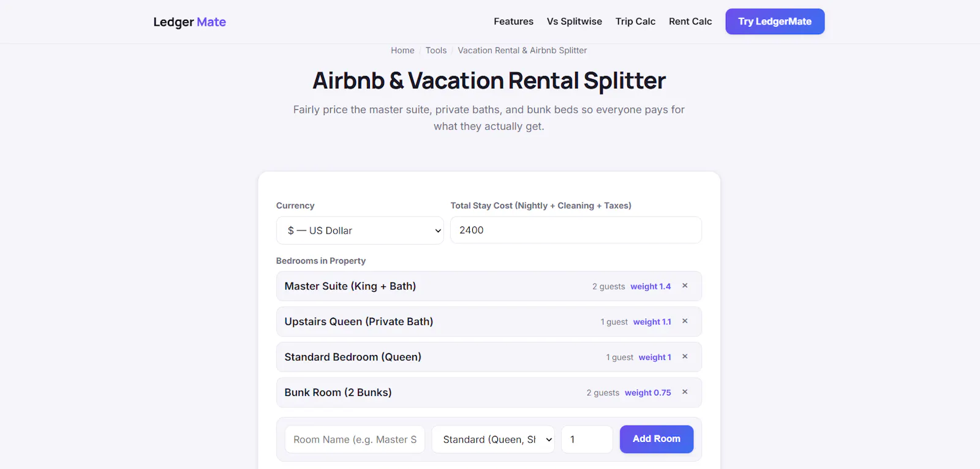
Task: Remove the Master Suite room row
Action: tap(685, 286)
